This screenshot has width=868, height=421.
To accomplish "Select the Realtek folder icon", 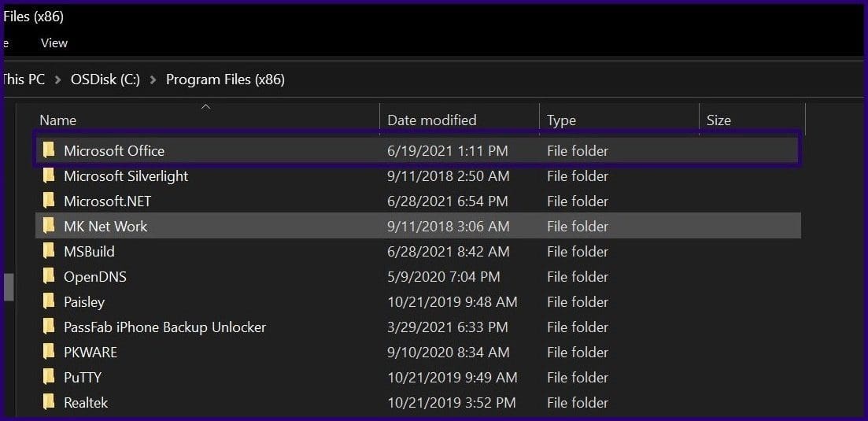I will [50, 402].
